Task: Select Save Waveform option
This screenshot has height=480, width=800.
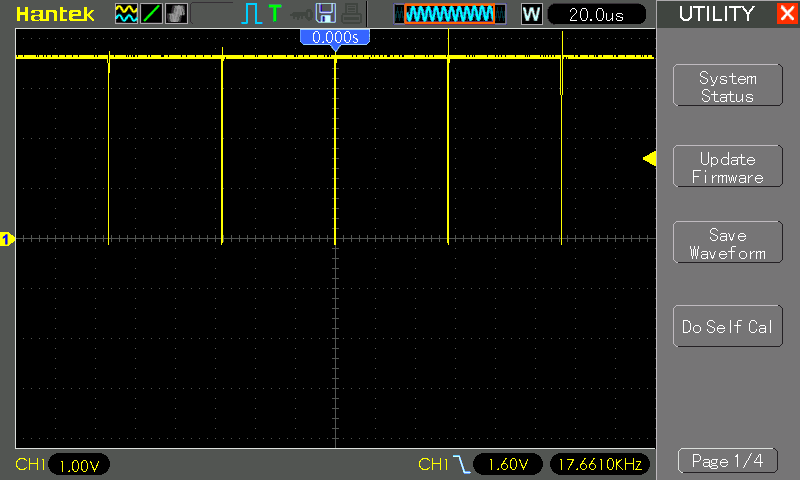Action: pos(727,244)
